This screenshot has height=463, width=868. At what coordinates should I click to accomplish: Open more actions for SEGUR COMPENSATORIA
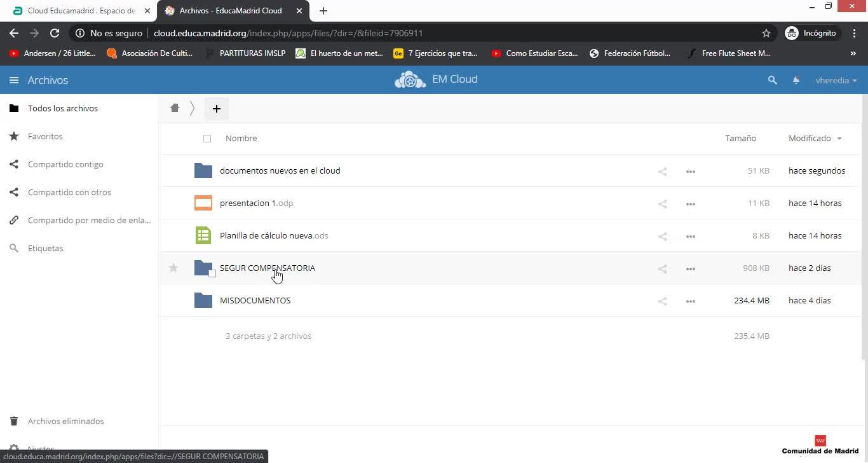[x=691, y=268]
